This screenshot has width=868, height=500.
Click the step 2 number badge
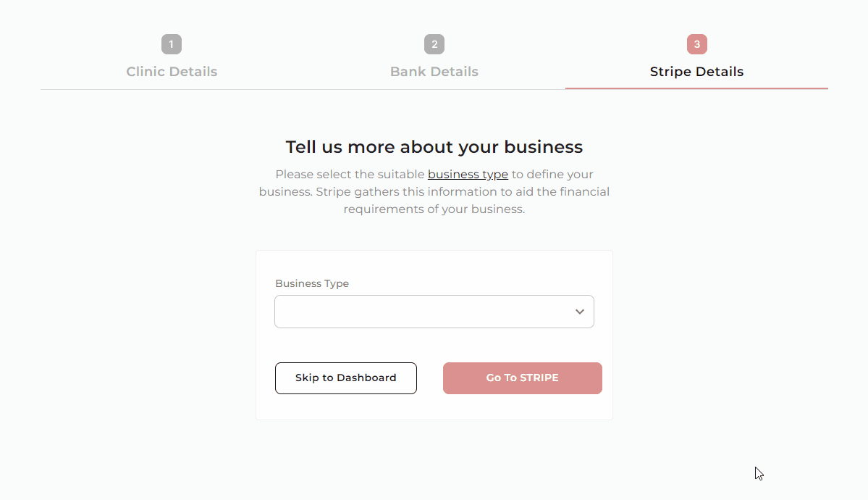(434, 45)
